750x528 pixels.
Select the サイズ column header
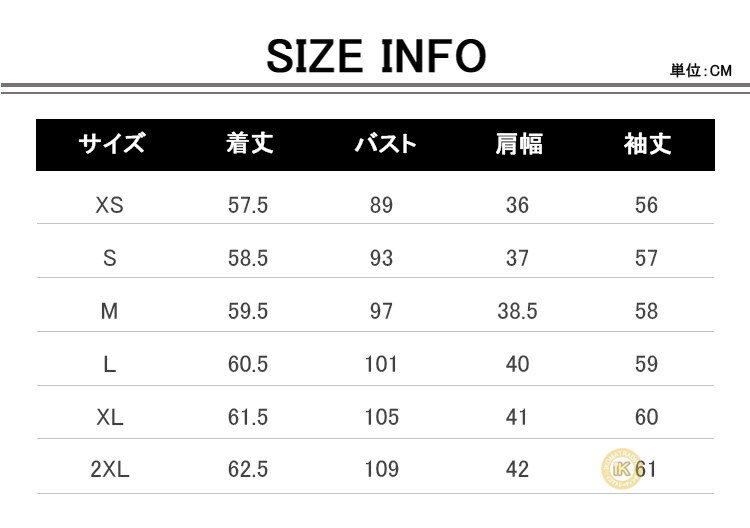[x=110, y=144]
